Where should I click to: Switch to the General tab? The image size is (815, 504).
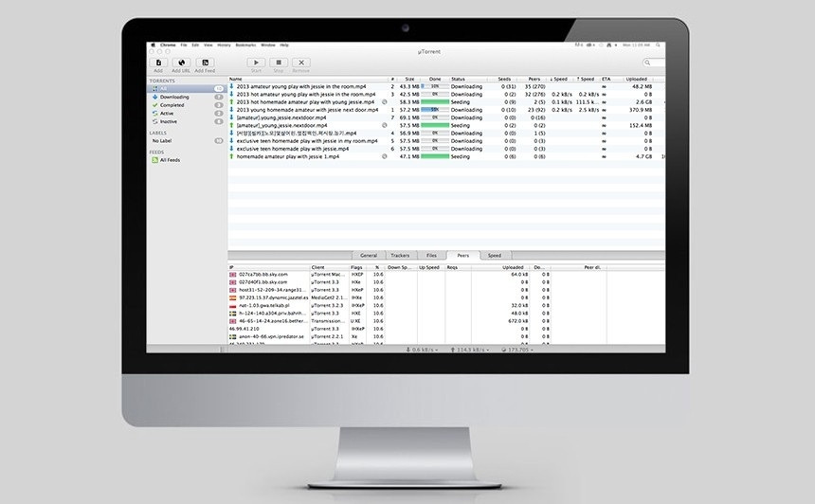(369, 255)
